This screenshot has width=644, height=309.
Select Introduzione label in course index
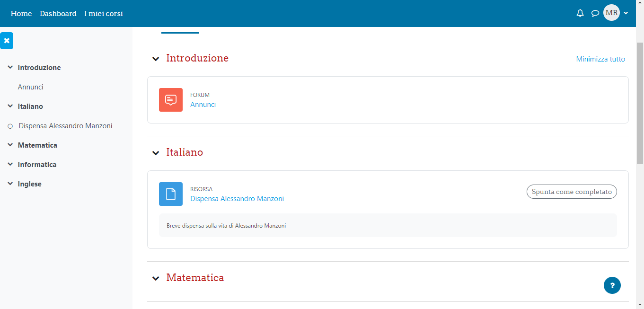(39, 68)
